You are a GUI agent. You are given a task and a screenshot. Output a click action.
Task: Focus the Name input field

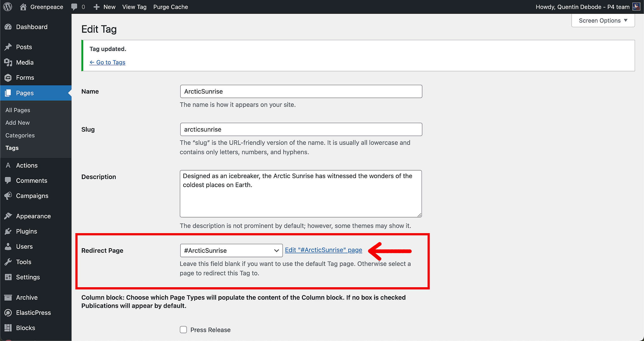tap(301, 91)
